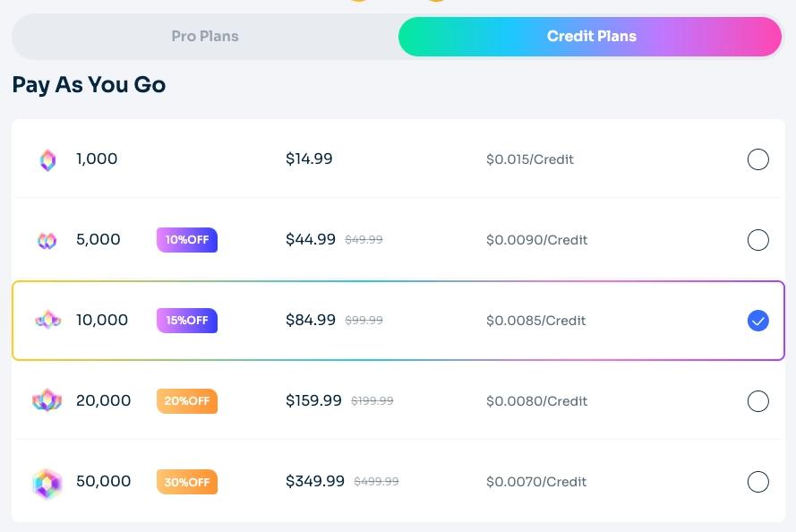Click the $14.99 price label
The height and width of the screenshot is (532, 796).
[x=309, y=159]
